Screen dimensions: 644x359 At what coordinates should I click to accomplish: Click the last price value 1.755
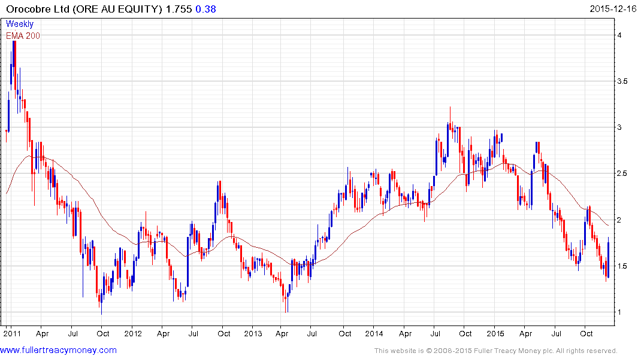(179, 9)
